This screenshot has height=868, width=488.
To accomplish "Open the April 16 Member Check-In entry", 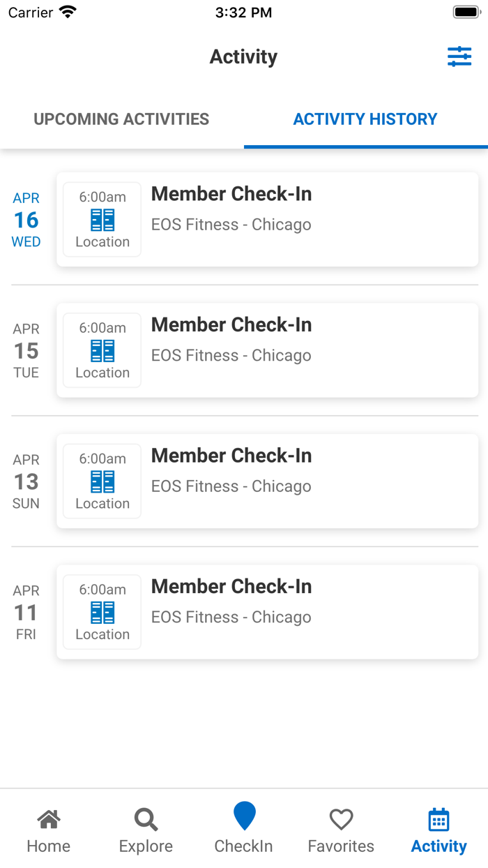I will [231, 194].
